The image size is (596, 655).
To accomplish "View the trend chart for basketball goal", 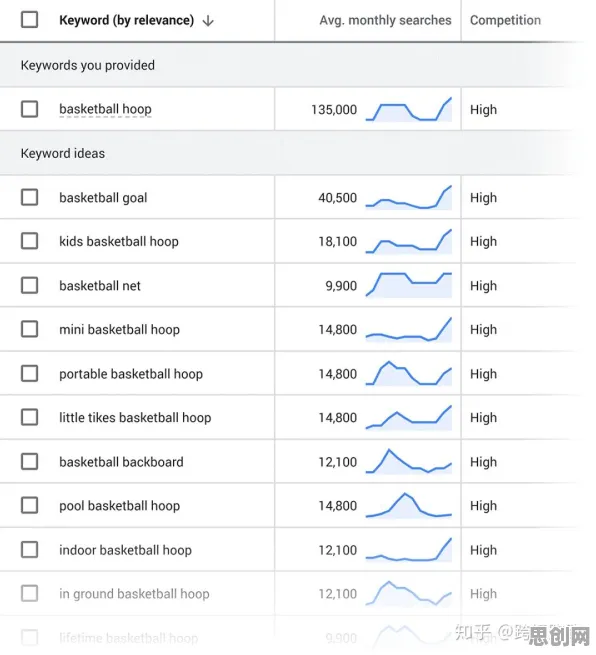I will (x=408, y=197).
